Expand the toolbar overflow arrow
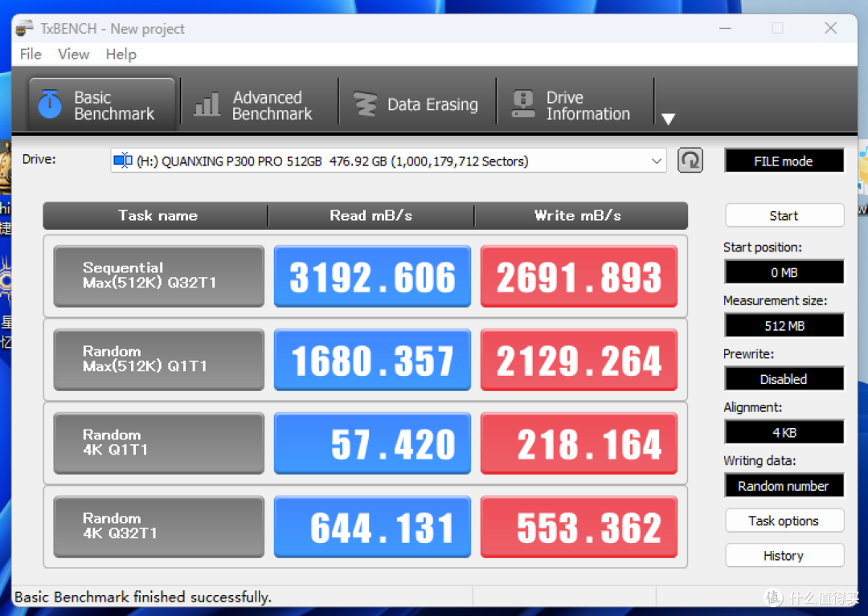868x616 pixels. pos(668,118)
